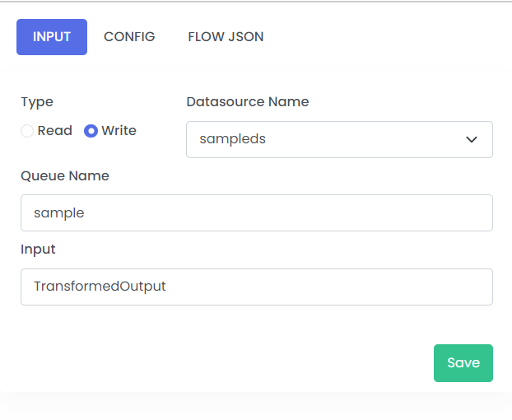Open the FLOW JSON tab
This screenshot has height=420, width=512.
pyautogui.click(x=226, y=37)
